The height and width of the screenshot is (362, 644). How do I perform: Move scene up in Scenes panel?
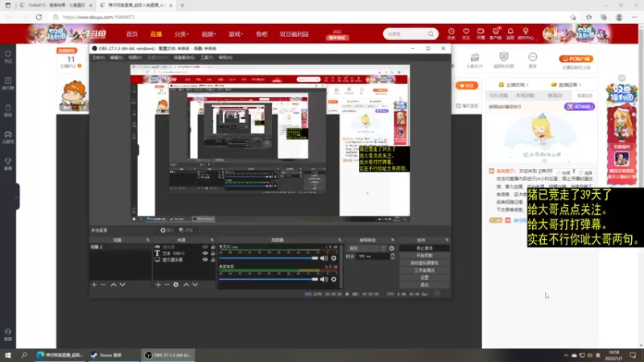point(114,285)
